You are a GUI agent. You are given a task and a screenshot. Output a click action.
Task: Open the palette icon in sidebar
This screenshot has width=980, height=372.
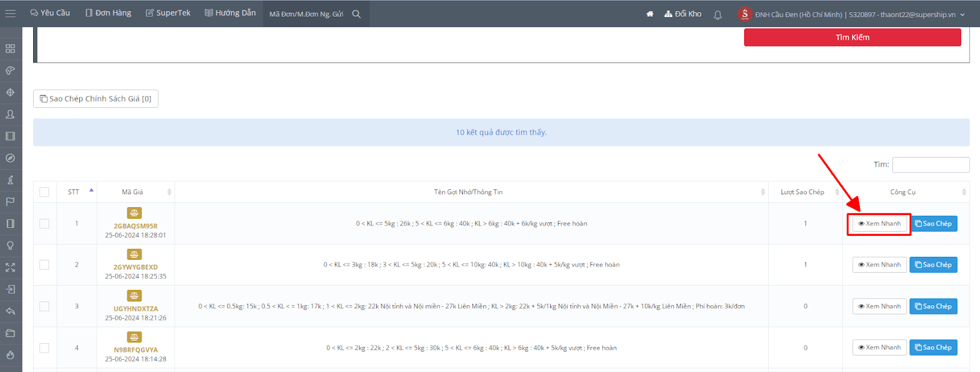pos(10,70)
